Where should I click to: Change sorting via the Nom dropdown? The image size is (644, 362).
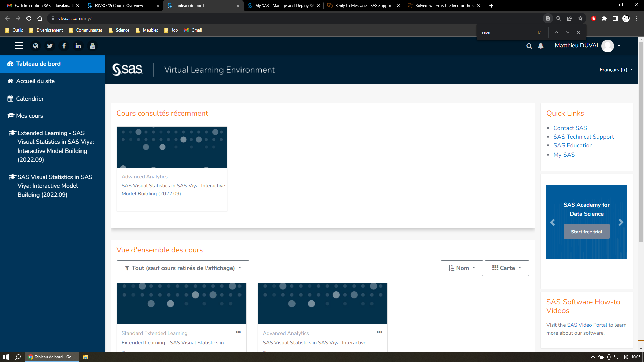(x=462, y=268)
